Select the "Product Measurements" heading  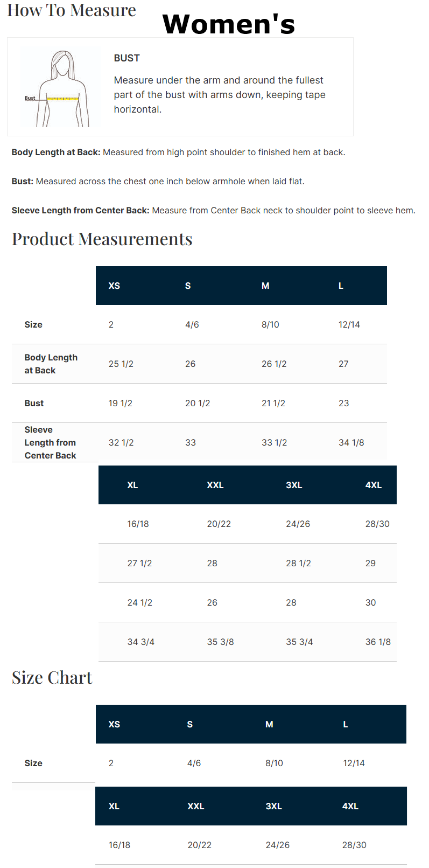tap(102, 239)
